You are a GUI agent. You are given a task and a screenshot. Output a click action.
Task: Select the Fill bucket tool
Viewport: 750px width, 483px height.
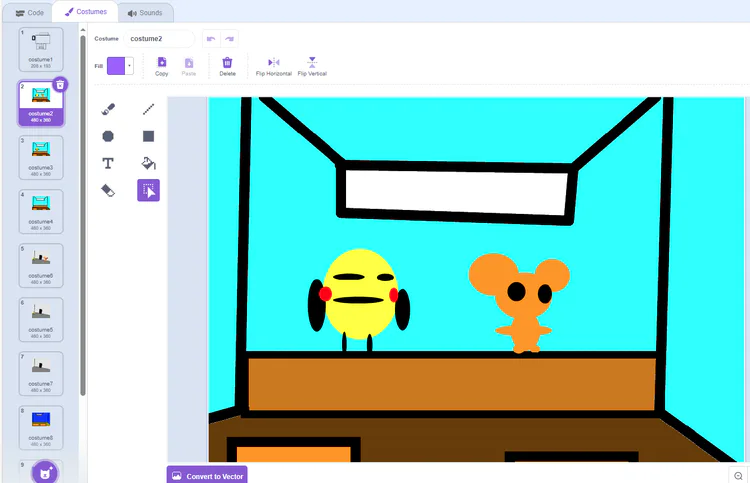coord(148,164)
